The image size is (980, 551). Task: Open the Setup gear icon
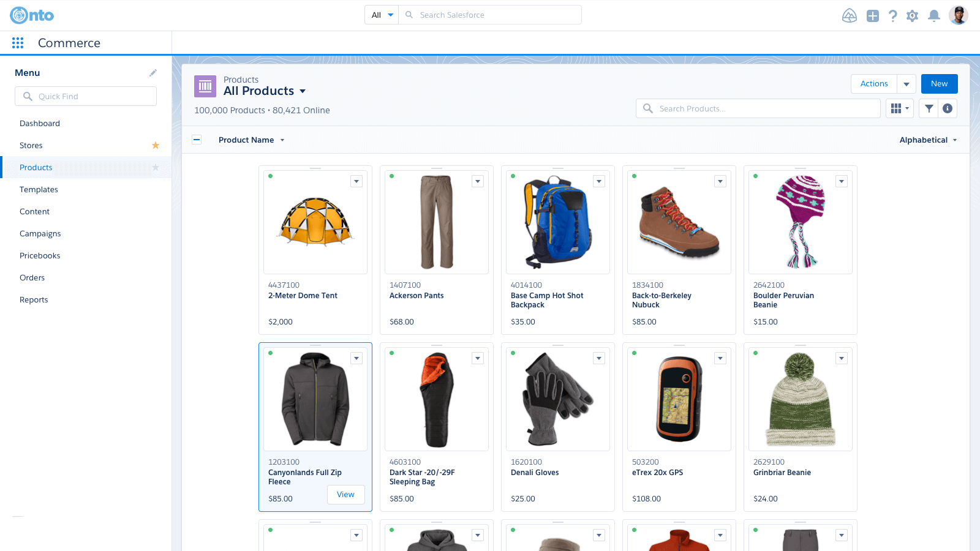tap(913, 16)
